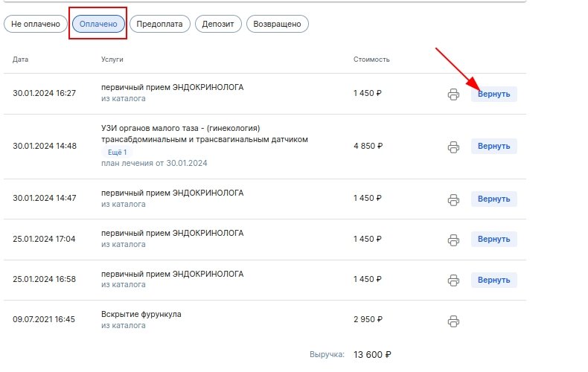Viewport: 588px width, 372px height.
Task: Click Вернуть for 30.01.2024 16:27 payment
Action: [493, 94]
